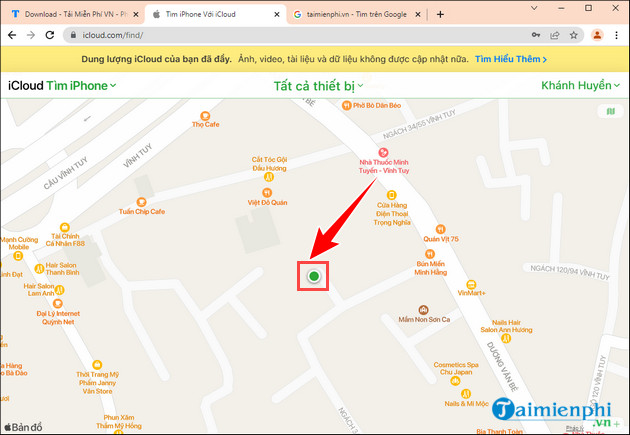Open the Khánh Huyền account menu
The height and width of the screenshot is (435, 630).
tap(580, 86)
